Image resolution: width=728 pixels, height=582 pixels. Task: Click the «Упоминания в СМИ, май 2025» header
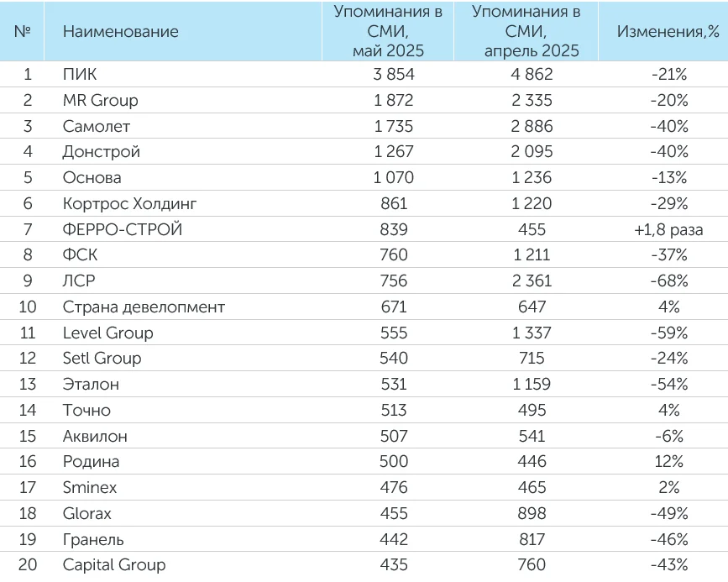(x=388, y=32)
